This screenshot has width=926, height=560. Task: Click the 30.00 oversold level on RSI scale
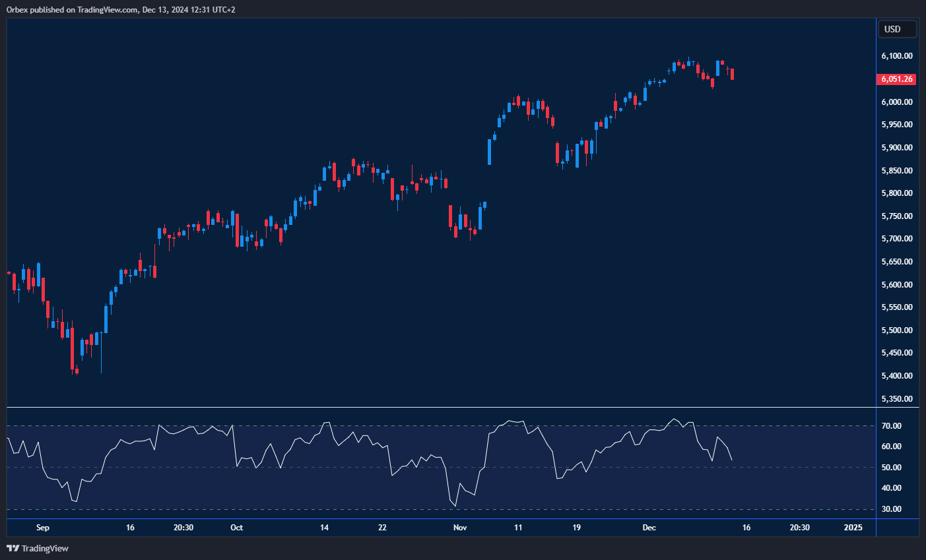[x=892, y=509]
